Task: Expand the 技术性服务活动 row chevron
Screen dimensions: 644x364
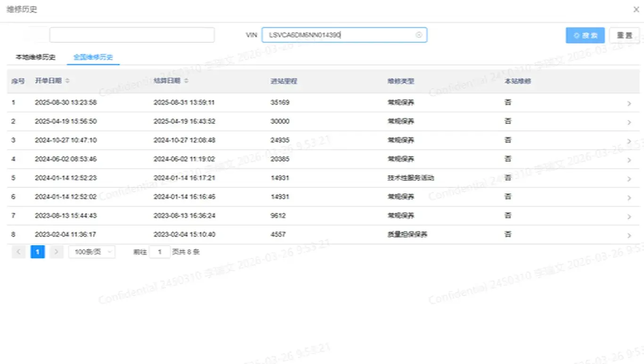Action: [629, 179]
